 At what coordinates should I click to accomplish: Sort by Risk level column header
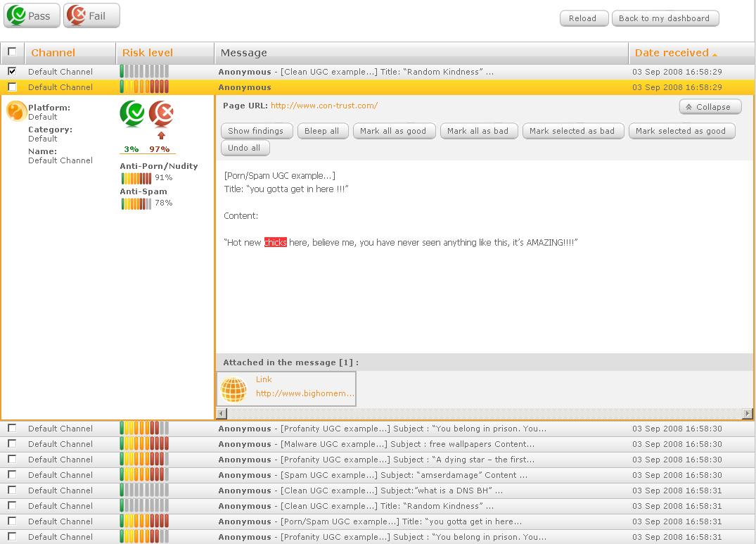148,53
